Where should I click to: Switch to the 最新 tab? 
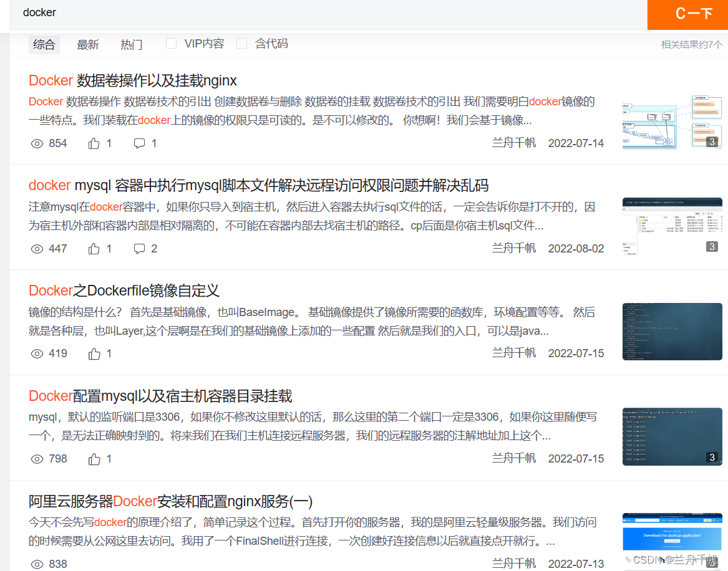[88, 44]
